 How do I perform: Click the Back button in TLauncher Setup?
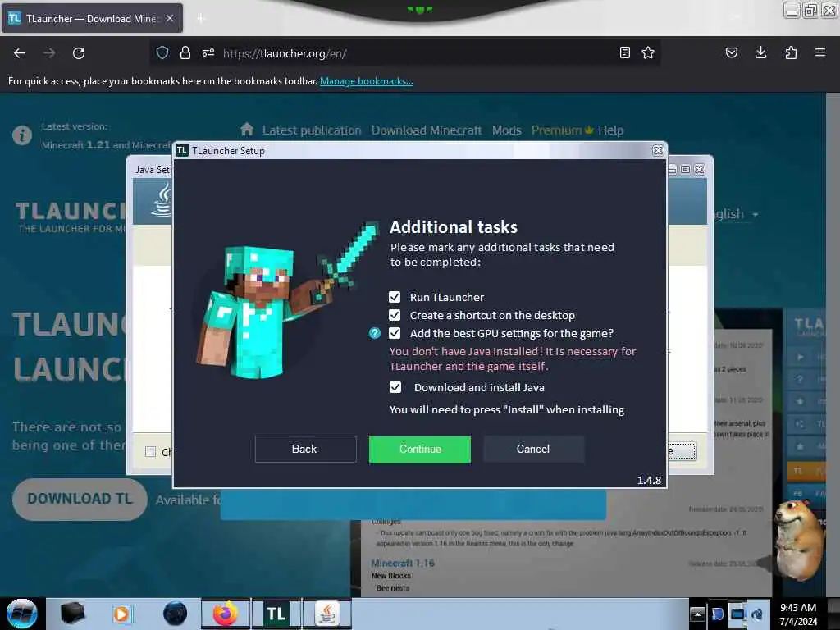(305, 449)
